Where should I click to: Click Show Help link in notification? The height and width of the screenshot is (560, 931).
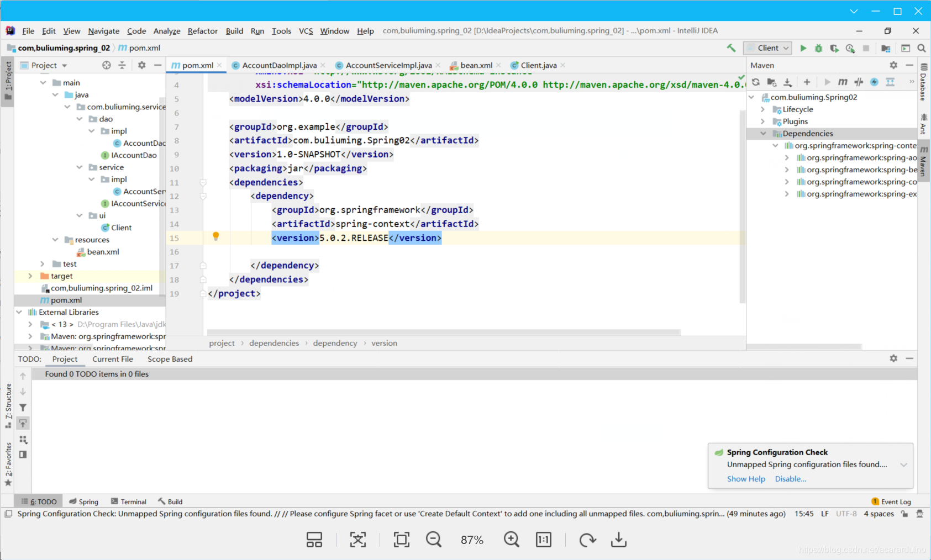click(746, 479)
